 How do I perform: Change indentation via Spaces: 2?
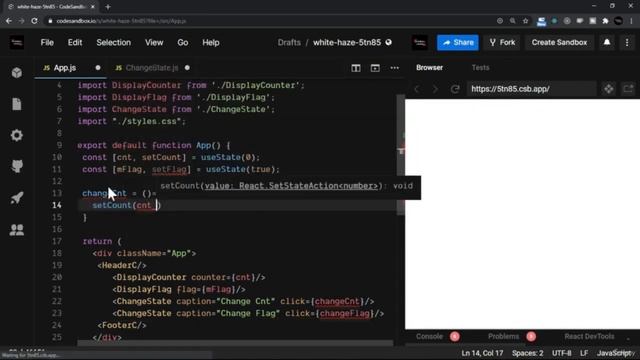[x=527, y=353]
